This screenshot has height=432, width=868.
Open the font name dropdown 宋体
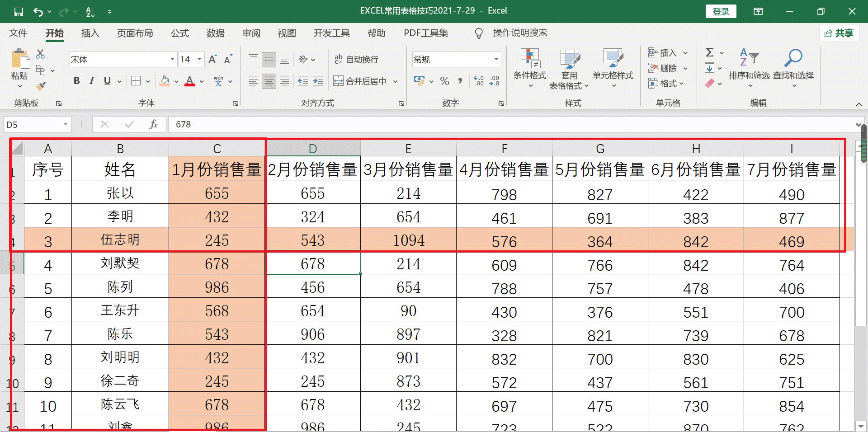coord(172,59)
